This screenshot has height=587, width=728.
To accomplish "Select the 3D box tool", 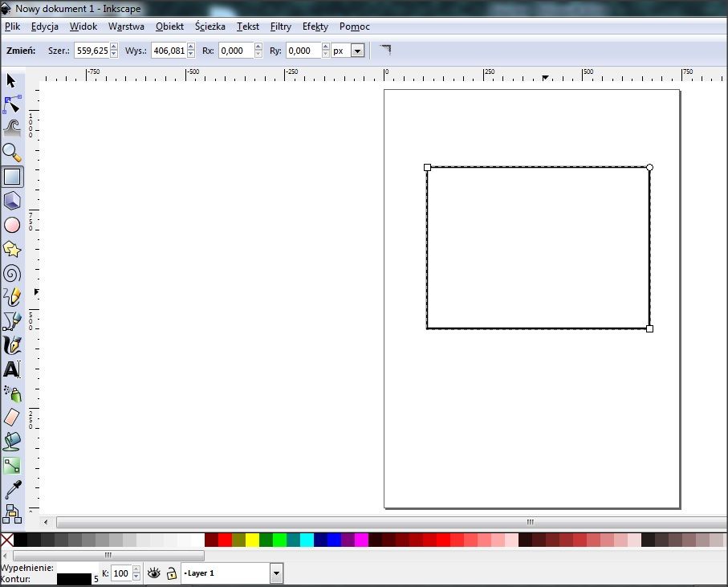I will click(x=12, y=201).
